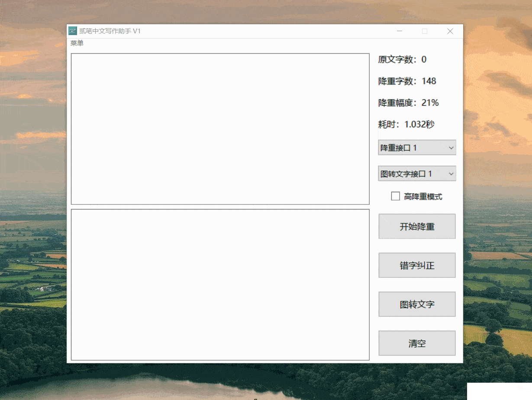Click the 错字纠正 button
Screen dimensions: 532x400
[417, 265]
